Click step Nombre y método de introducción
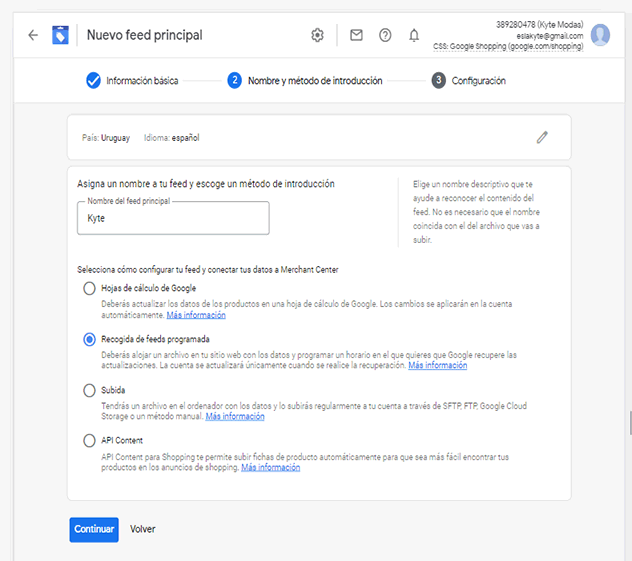The height and width of the screenshot is (561, 632). 305,81
